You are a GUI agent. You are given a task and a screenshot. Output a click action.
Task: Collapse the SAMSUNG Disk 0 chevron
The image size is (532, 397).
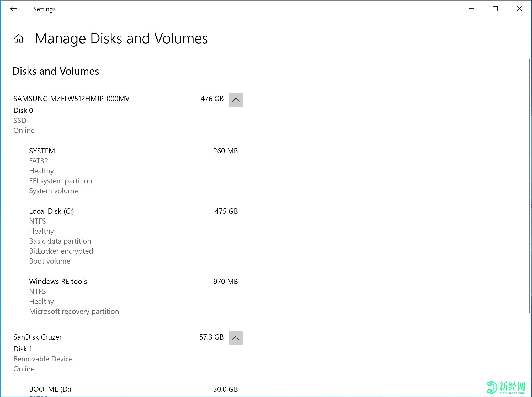tap(236, 100)
